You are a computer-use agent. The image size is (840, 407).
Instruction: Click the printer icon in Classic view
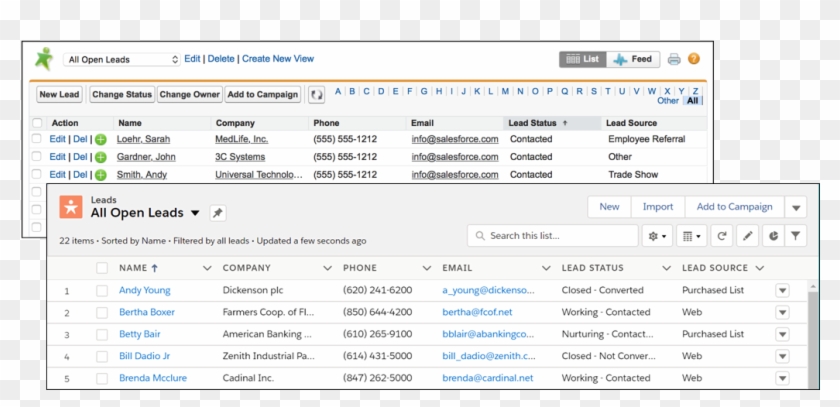coord(674,59)
